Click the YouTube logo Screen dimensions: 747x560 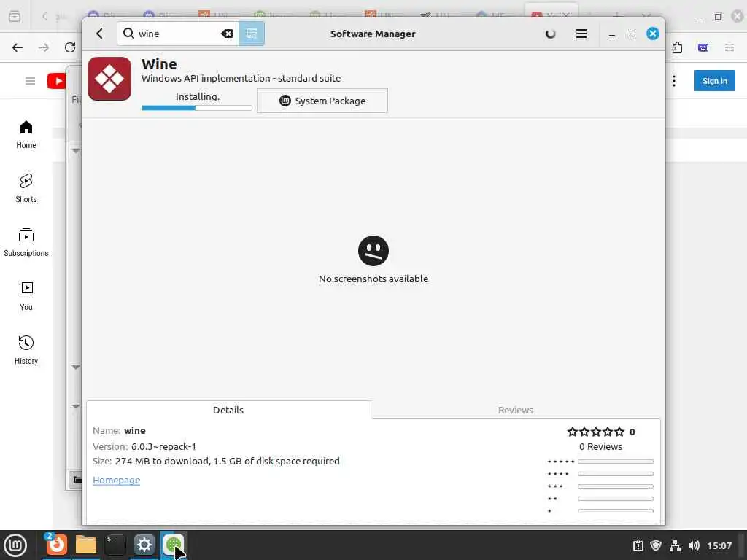(56, 81)
